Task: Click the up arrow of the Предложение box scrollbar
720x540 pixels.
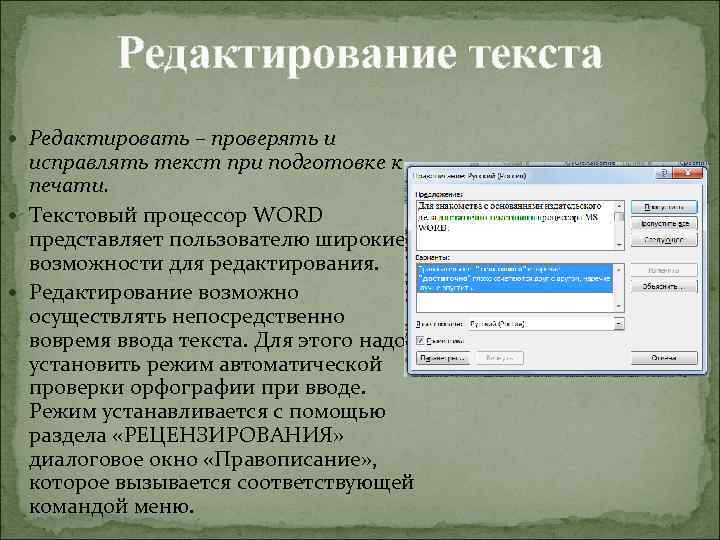Action: pyautogui.click(x=619, y=206)
